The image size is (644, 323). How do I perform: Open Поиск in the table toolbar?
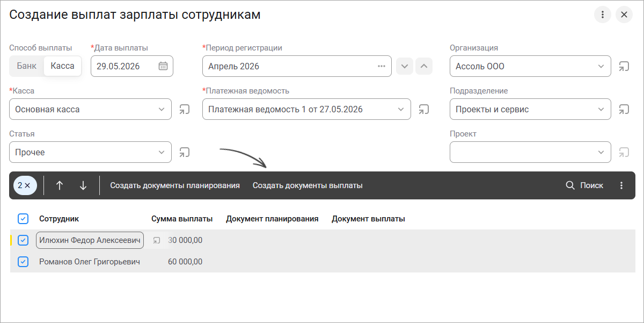click(584, 185)
